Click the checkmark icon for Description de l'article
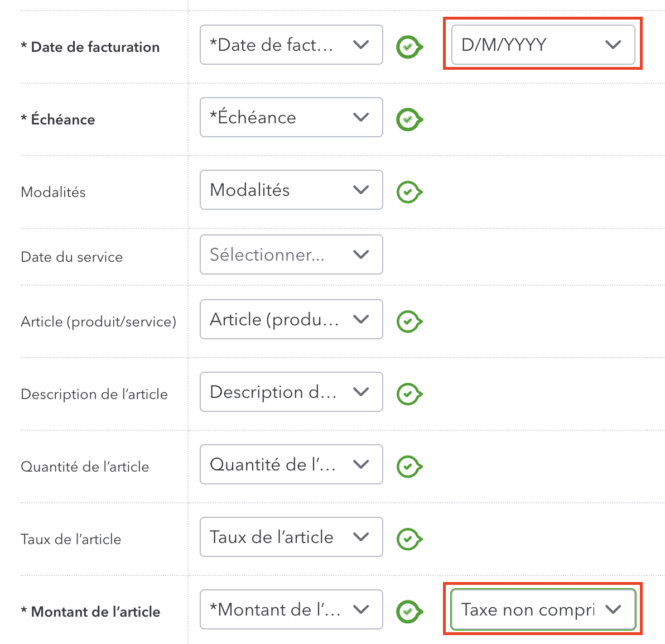Image resolution: width=665 pixels, height=644 pixels. coord(409,394)
